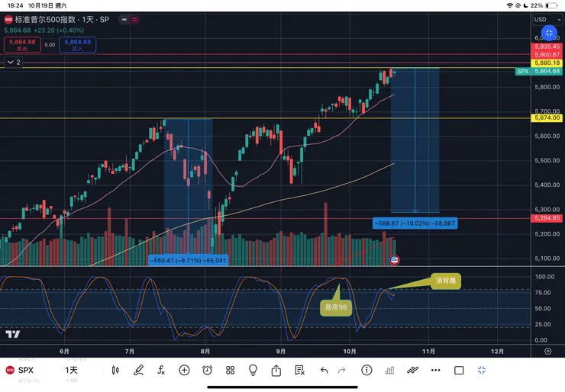565x392 pixels.
Task: Select the -550.41 (-9.71%) measurement label
Action: tap(188, 260)
